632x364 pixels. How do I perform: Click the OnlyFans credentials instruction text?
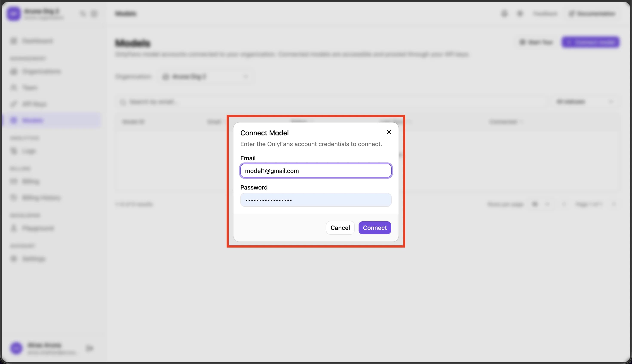click(x=311, y=144)
